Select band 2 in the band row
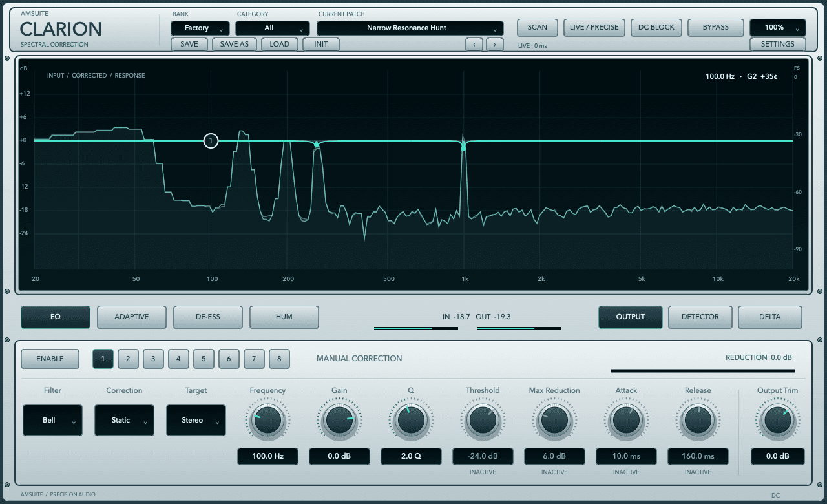 coord(128,359)
